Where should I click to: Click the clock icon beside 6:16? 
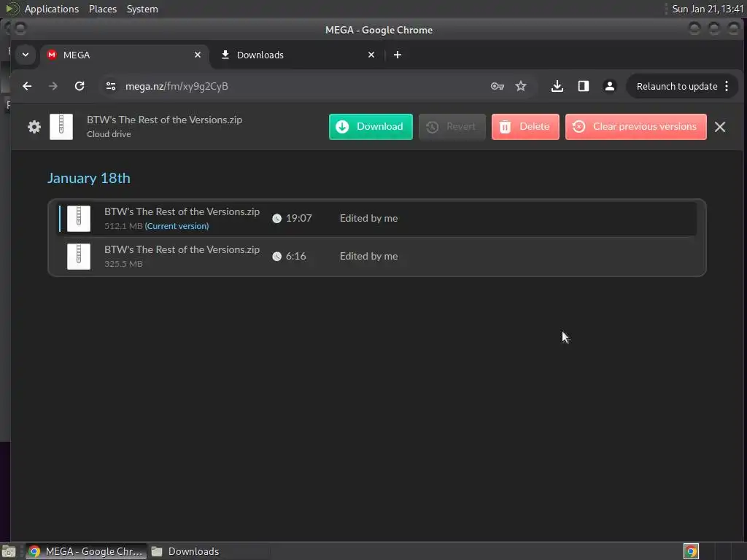276,256
